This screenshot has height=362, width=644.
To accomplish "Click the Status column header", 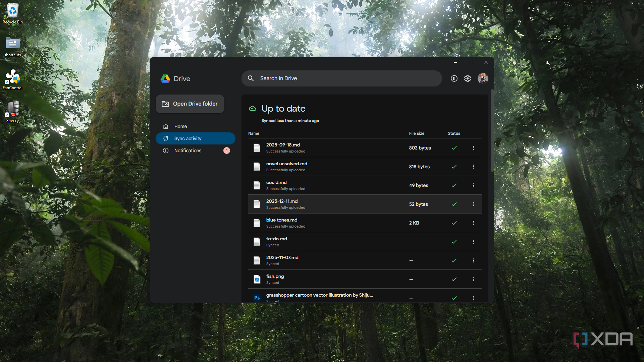I will click(x=454, y=133).
